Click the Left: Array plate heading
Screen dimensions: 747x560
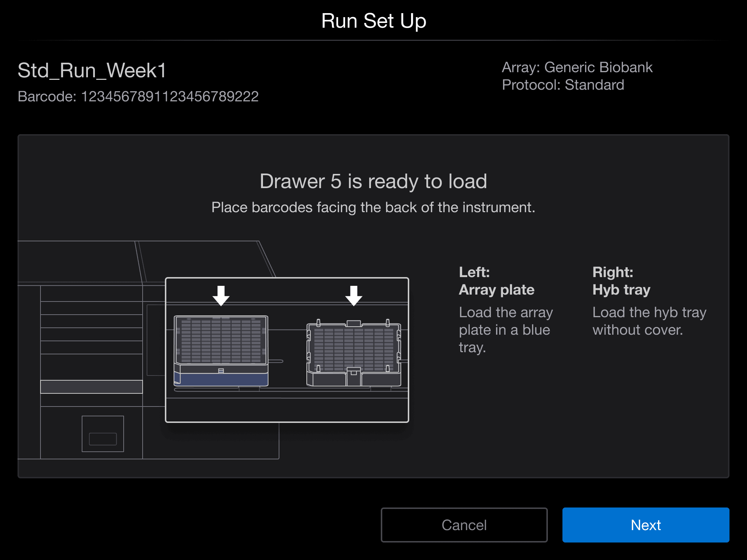[x=496, y=281]
